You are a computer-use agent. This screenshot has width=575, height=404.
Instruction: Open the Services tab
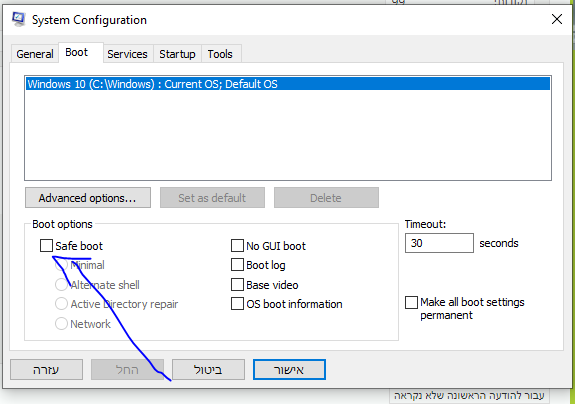pyautogui.click(x=127, y=54)
